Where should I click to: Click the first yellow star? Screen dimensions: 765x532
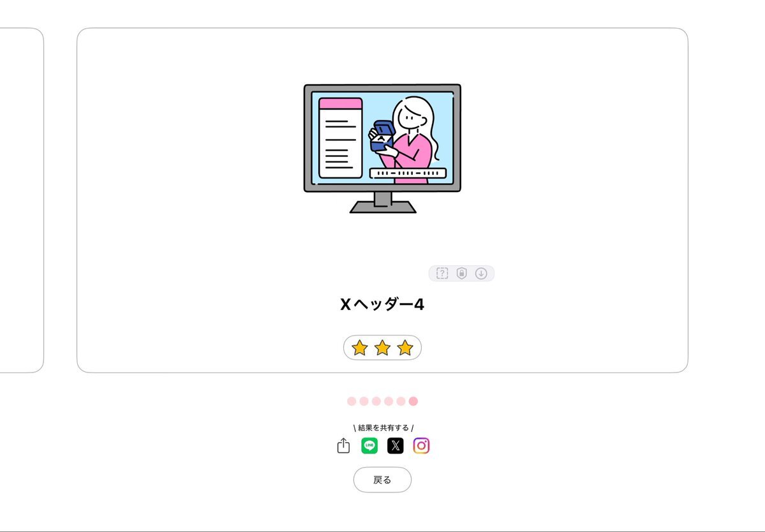click(x=360, y=348)
